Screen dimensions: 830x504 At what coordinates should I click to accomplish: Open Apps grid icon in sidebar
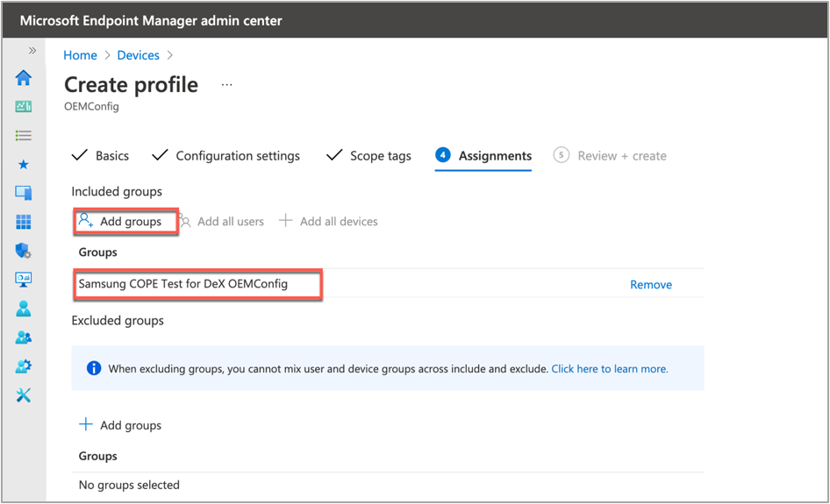[24, 223]
